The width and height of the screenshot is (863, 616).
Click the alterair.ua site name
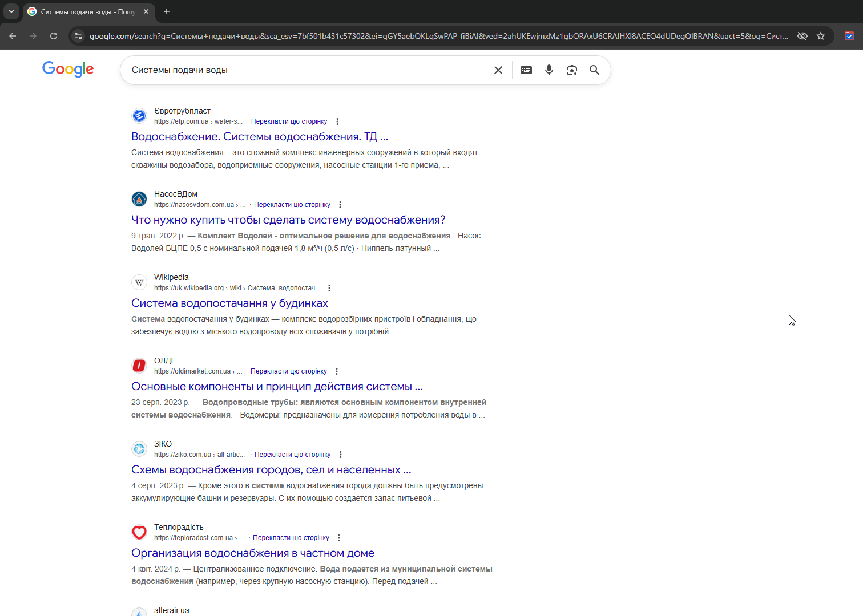(x=172, y=610)
